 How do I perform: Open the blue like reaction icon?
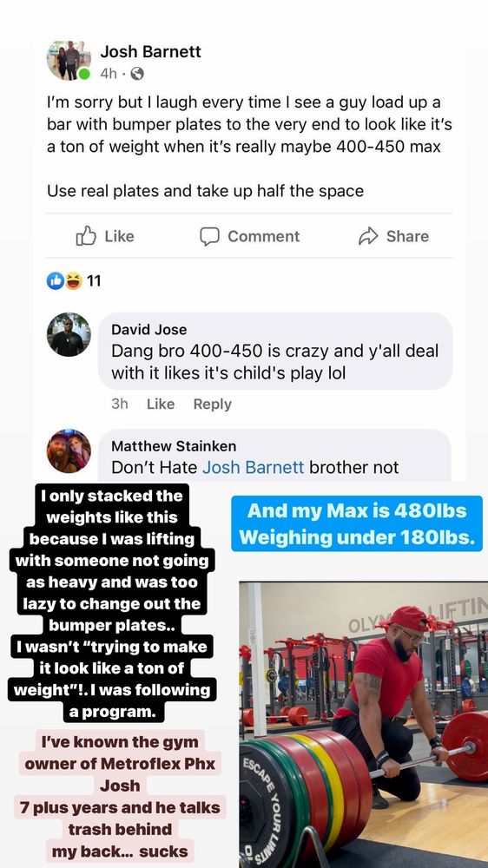(55, 281)
